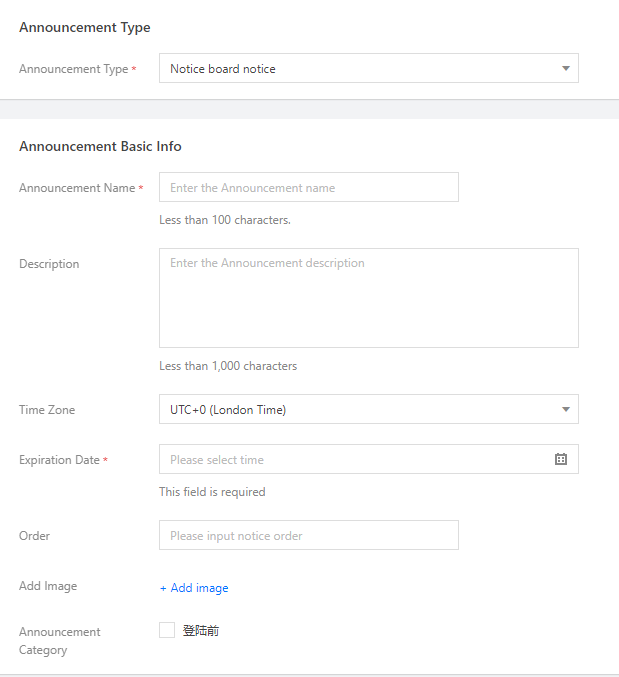
Task: Click the "Announcement Basic Info" section heading
Action: coord(100,146)
